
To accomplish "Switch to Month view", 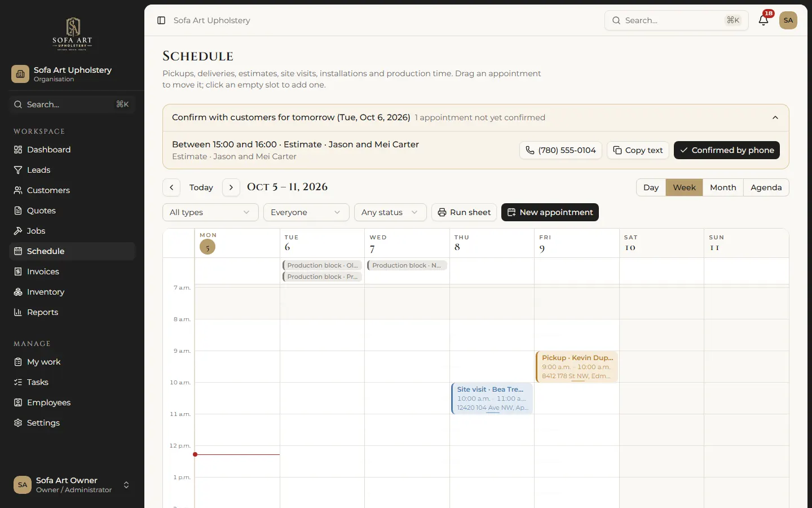I will [x=723, y=187].
